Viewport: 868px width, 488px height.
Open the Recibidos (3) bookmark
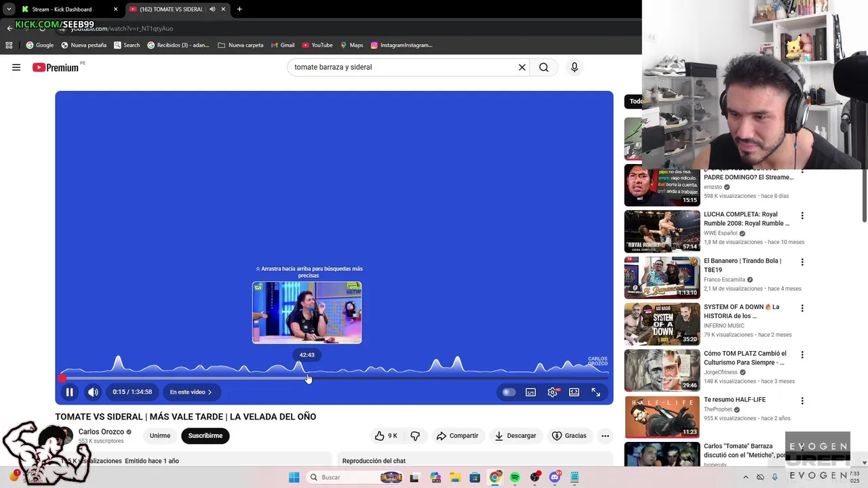coord(178,45)
